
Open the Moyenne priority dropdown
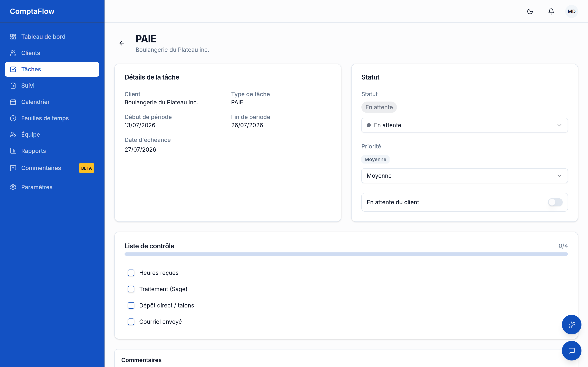pos(464,176)
